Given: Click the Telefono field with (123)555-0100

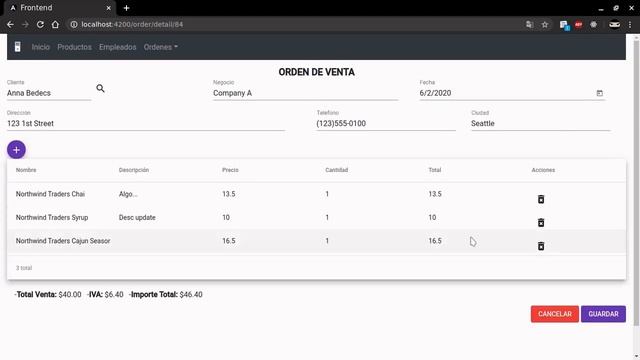Looking at the screenshot, I should coord(386,123).
